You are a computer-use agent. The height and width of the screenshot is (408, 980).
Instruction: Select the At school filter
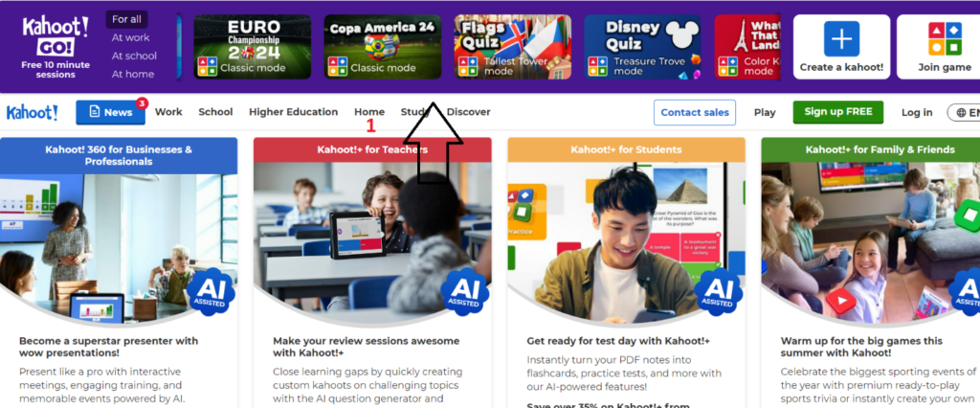tap(134, 56)
